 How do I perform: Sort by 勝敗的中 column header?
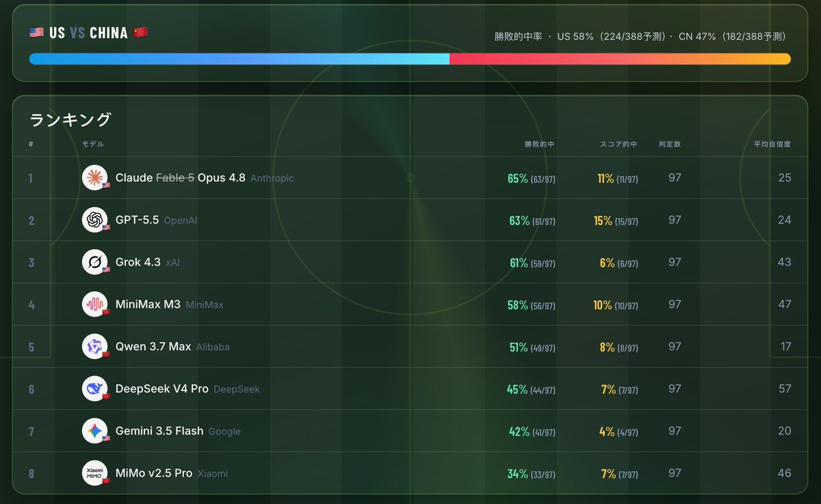click(540, 144)
